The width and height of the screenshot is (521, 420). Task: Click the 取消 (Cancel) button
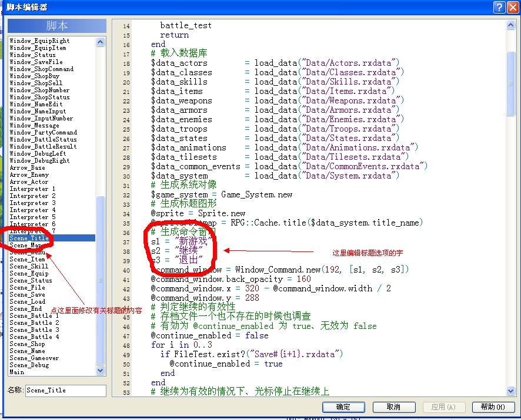394,407
